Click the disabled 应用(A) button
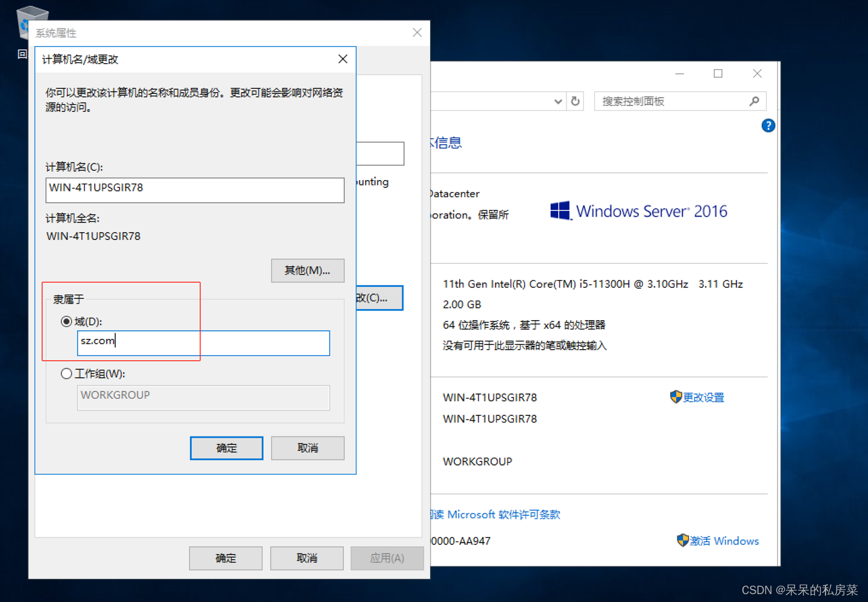This screenshot has height=602, width=868. coord(387,558)
